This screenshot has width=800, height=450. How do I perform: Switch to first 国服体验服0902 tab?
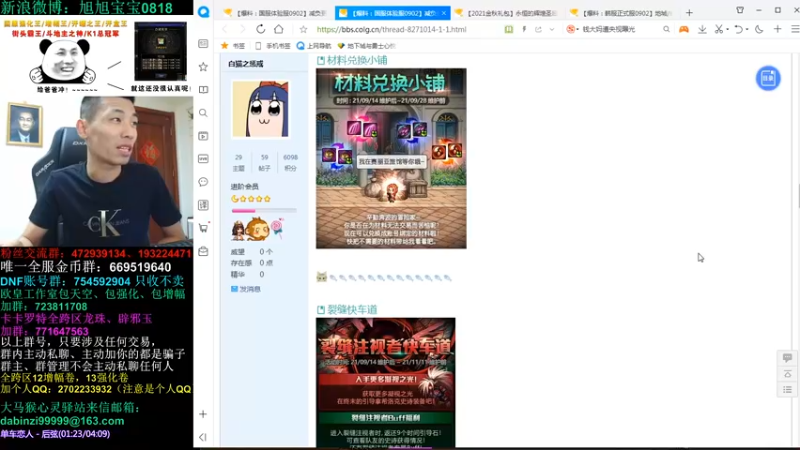(276, 13)
